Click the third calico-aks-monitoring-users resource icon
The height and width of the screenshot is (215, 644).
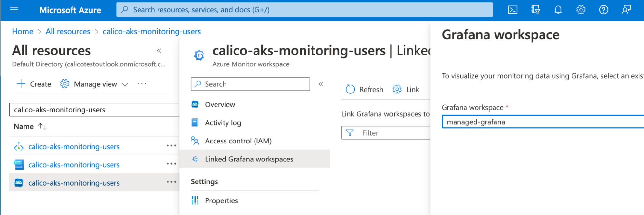19,183
